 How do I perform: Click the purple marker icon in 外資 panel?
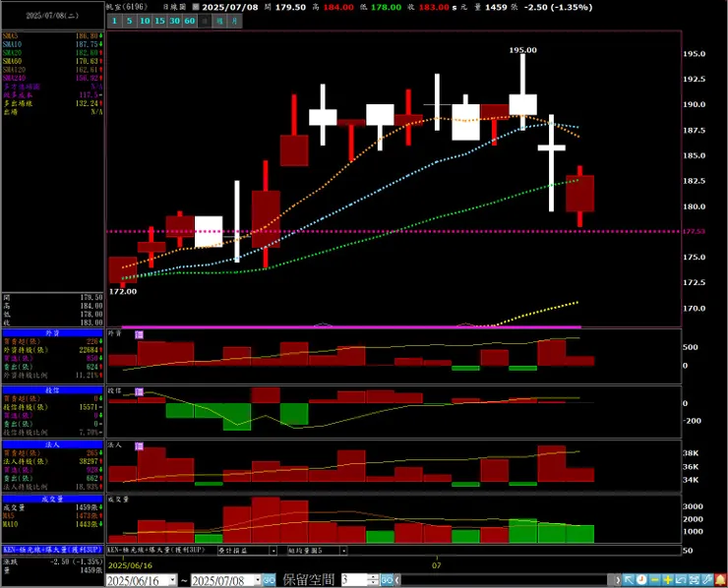click(139, 334)
